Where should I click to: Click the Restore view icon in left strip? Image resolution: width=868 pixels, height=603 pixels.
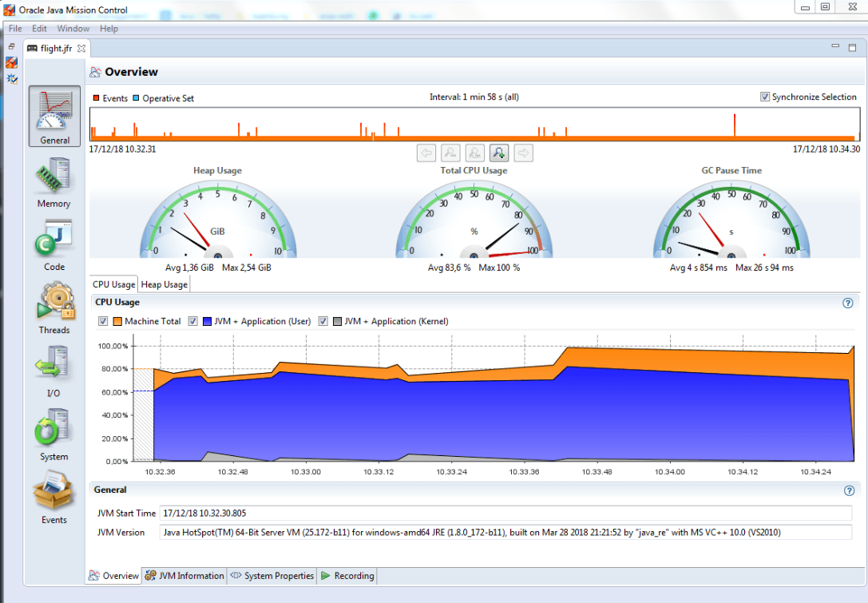(11, 47)
